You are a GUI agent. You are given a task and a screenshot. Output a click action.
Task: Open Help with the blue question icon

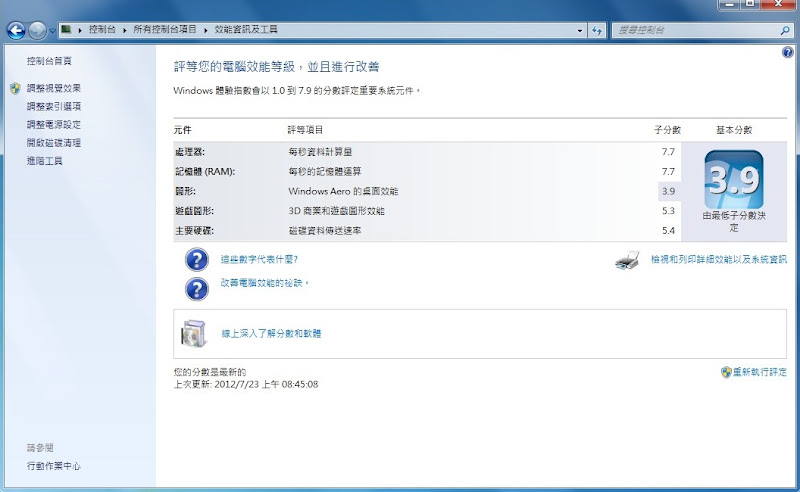(788, 52)
